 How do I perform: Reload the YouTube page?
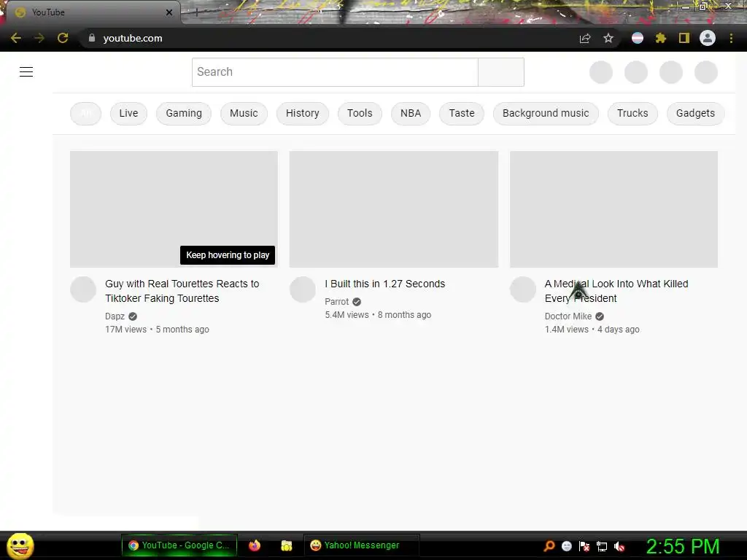[x=63, y=38]
